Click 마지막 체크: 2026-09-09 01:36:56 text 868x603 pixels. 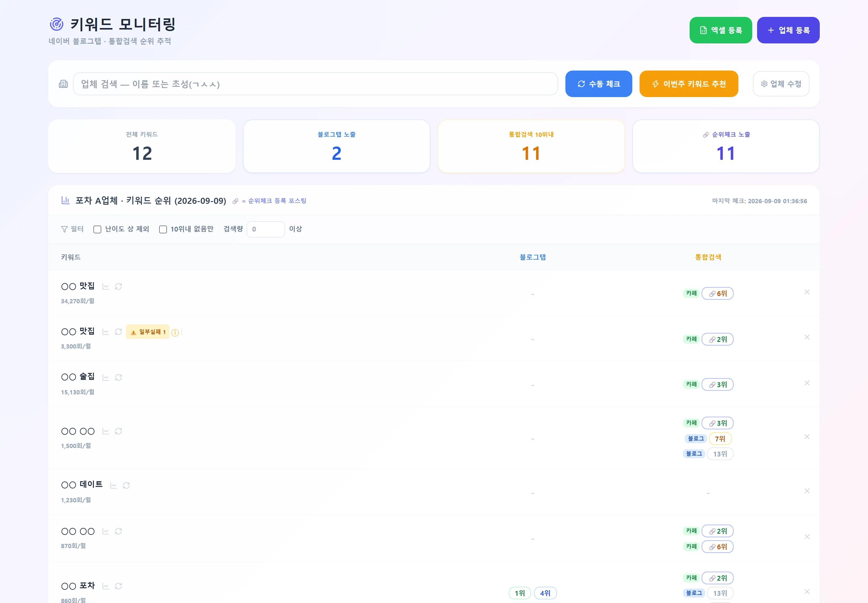759,201
